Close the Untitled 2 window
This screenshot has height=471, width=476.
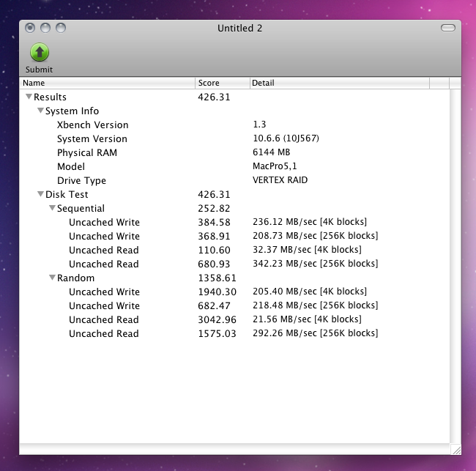tap(30, 28)
